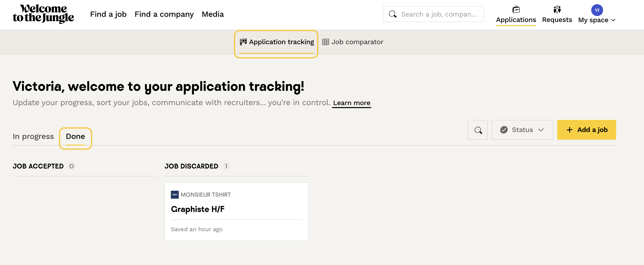Expand the My space menu chevron
644x265 pixels.
click(x=613, y=20)
